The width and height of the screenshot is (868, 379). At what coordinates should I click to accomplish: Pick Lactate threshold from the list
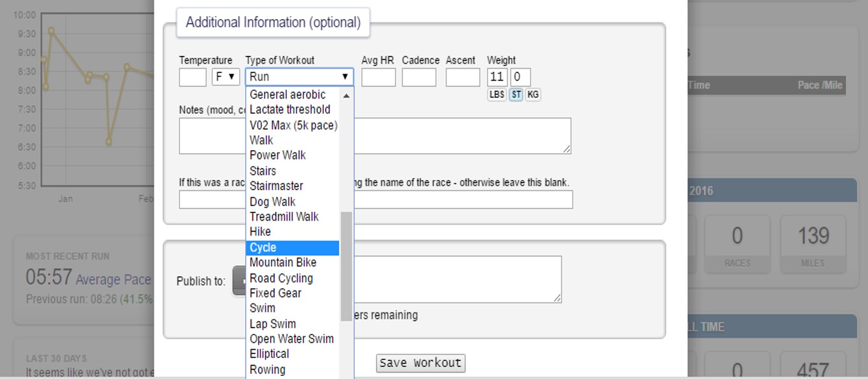293,109
